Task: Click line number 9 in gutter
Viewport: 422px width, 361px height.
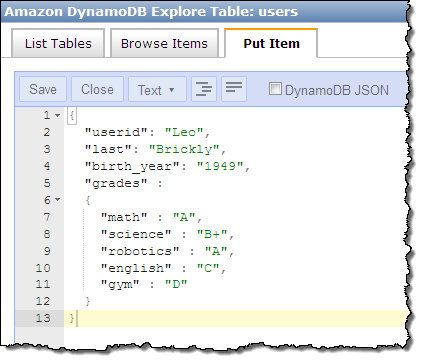Action: tap(47, 251)
